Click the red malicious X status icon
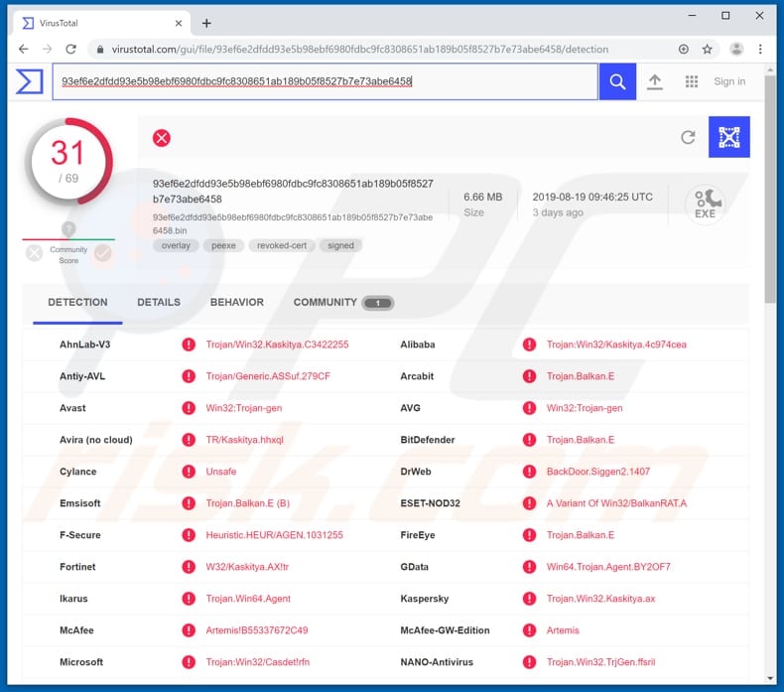Screen dimensions: 784x692 (x=162, y=138)
